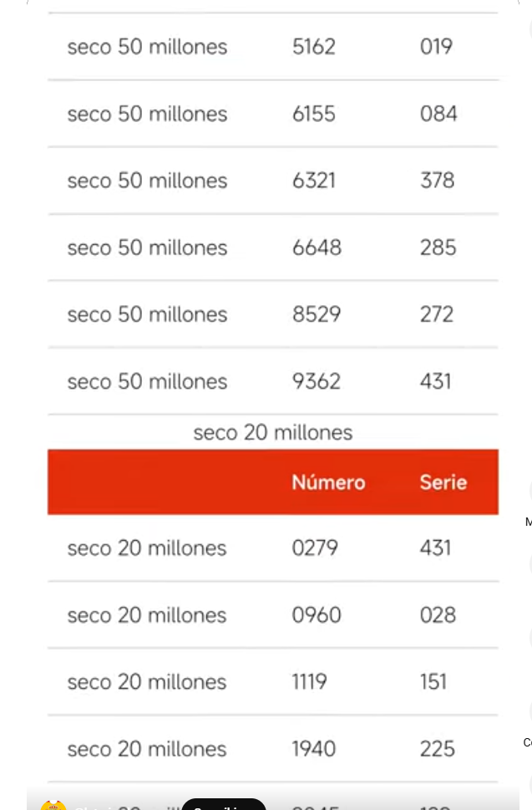This screenshot has height=810, width=532.
Task: Click number 8529 in the table
Action: pyautogui.click(x=317, y=314)
